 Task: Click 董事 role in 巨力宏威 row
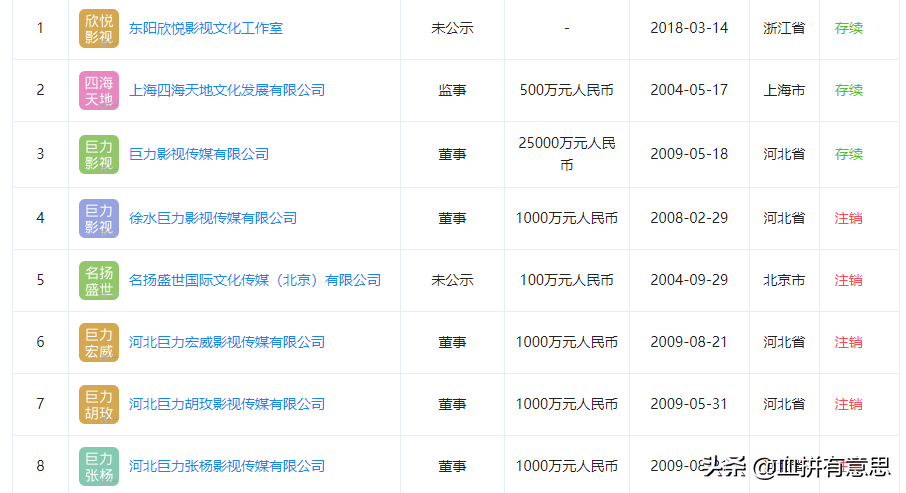[452, 342]
